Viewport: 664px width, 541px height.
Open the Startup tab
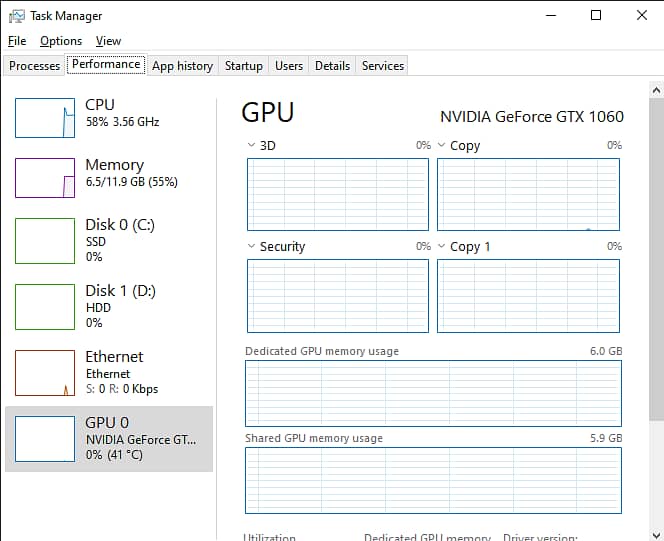(243, 66)
